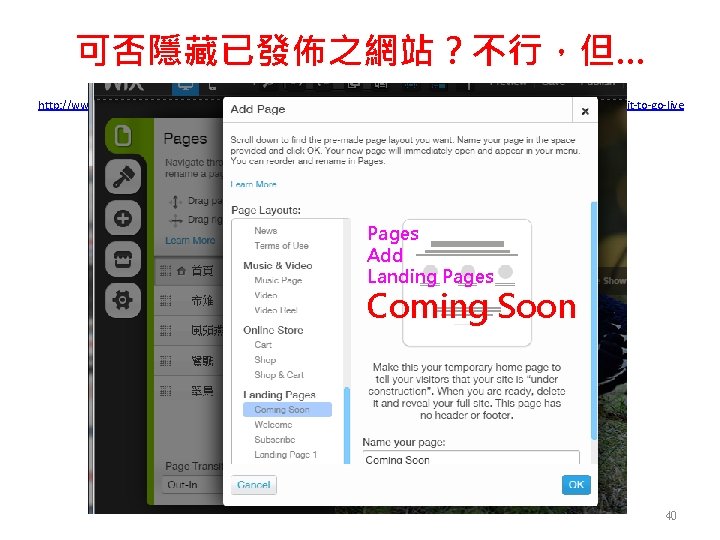Click the Cancel button
720x540 pixels.
click(253, 485)
